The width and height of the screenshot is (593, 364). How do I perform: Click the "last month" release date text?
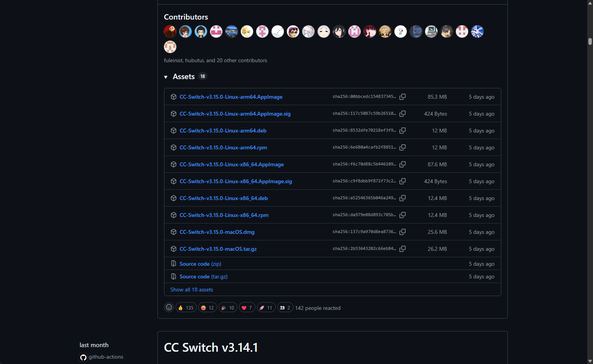(x=94, y=345)
